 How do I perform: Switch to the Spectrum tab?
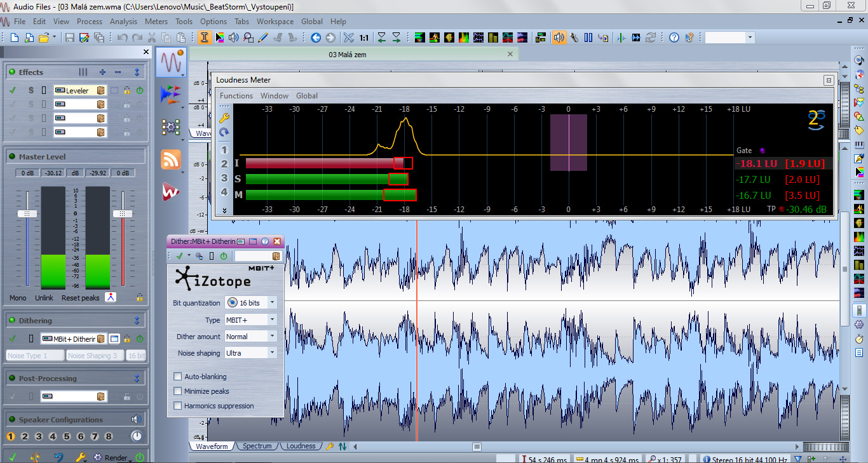[257, 446]
